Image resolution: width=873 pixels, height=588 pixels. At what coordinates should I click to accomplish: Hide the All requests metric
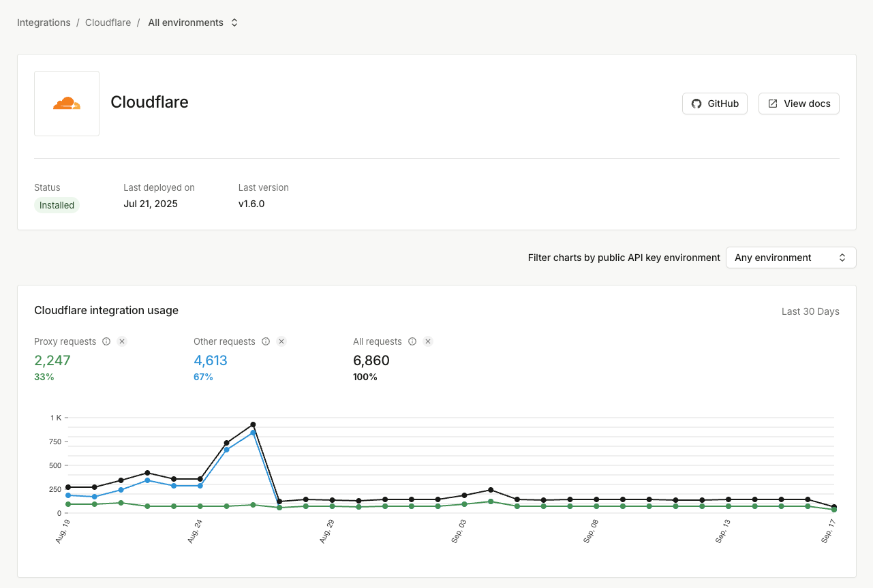point(428,341)
